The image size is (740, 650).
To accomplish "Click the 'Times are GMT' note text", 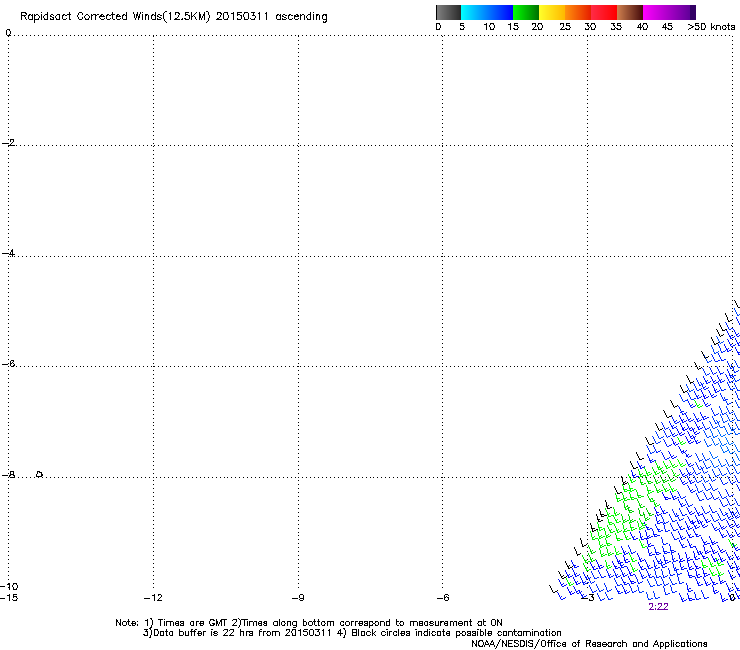I will tap(193, 623).
